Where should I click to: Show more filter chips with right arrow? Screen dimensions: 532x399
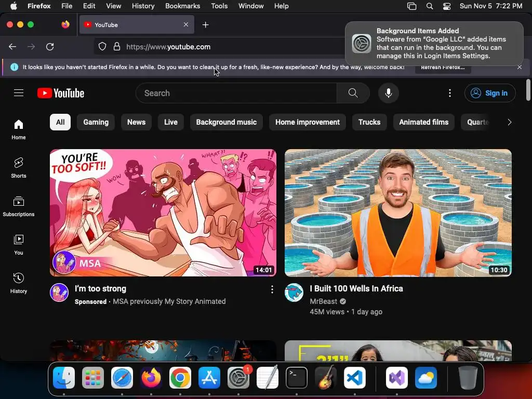pos(509,122)
